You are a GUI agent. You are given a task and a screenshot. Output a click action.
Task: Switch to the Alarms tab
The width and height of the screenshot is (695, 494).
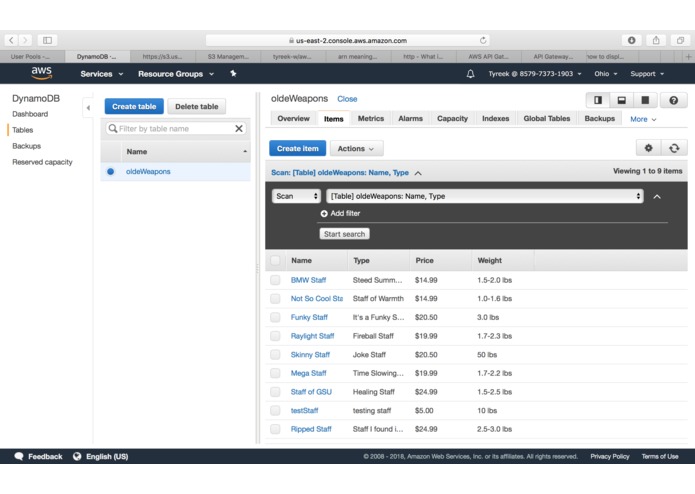click(x=410, y=119)
